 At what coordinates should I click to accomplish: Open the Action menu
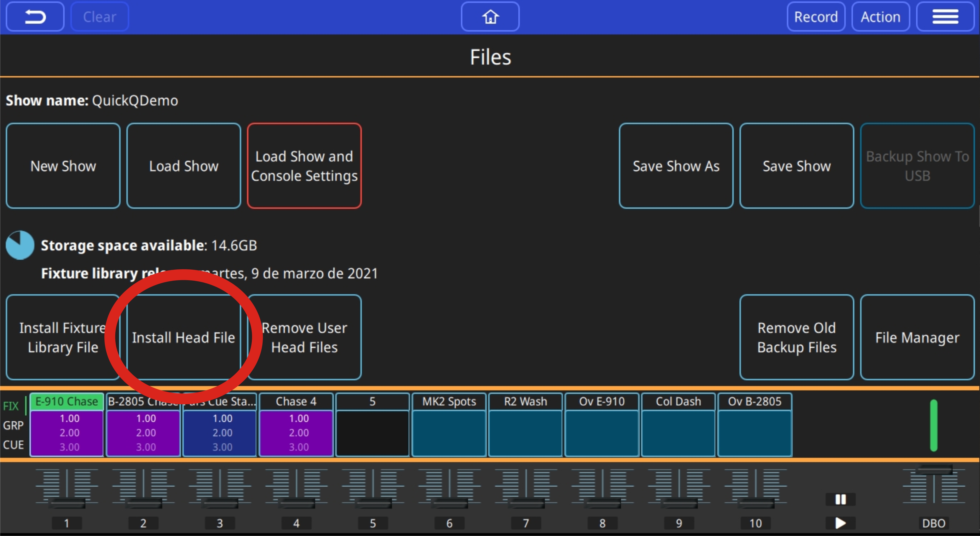(880, 17)
